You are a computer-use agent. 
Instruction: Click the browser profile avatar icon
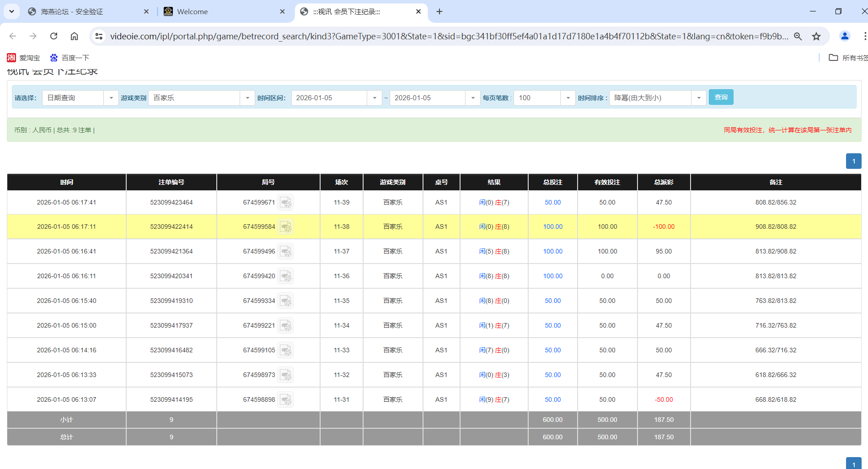(845, 36)
